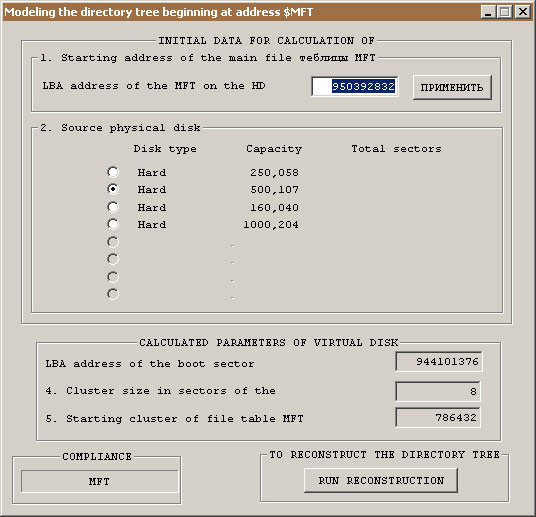Select the third empty disk radio button

click(113, 277)
